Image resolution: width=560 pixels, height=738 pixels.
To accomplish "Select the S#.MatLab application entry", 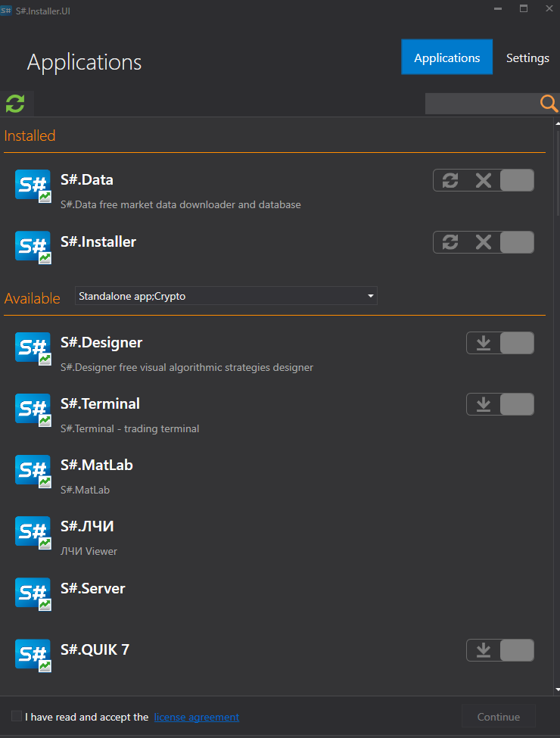I will pyautogui.click(x=97, y=466).
